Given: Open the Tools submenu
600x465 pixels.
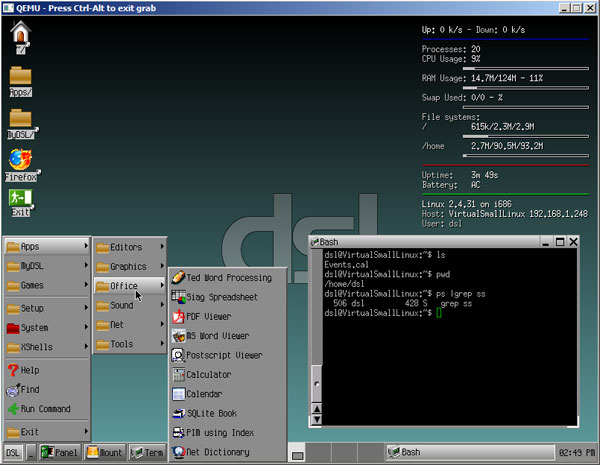Looking at the screenshot, I should [x=130, y=344].
